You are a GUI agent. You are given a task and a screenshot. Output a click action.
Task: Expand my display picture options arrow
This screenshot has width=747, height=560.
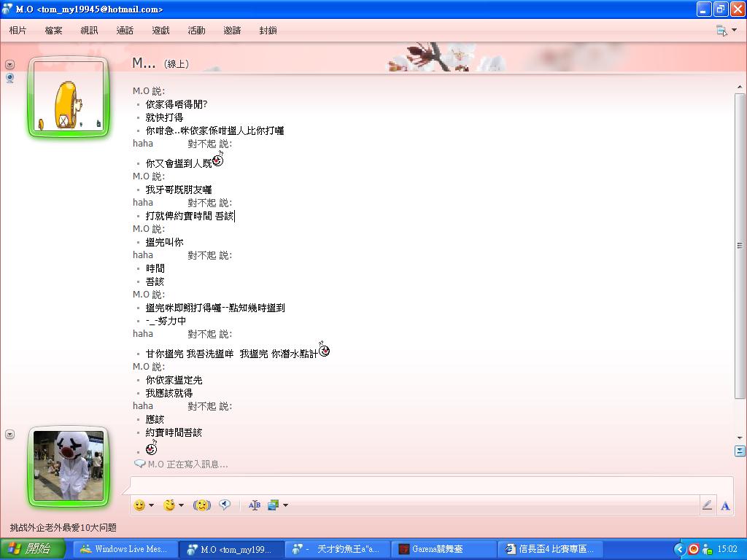(9, 435)
